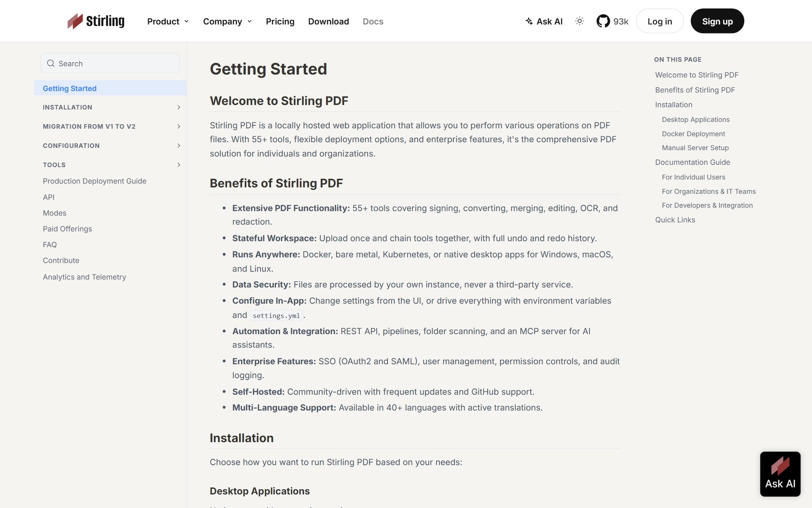Click the Enterprise Features bullet label
This screenshot has width=812, height=508.
click(274, 361)
